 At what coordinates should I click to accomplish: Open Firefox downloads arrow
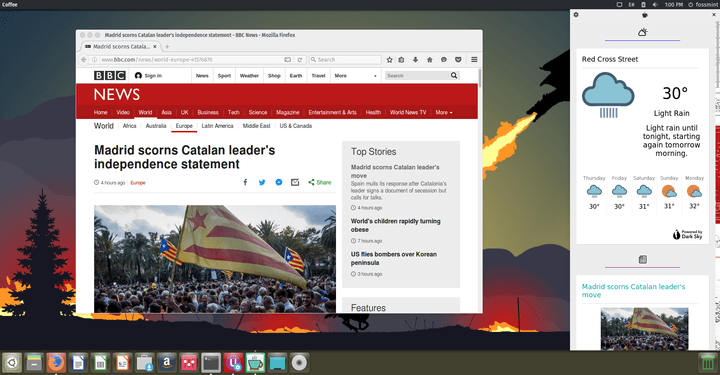(415, 60)
